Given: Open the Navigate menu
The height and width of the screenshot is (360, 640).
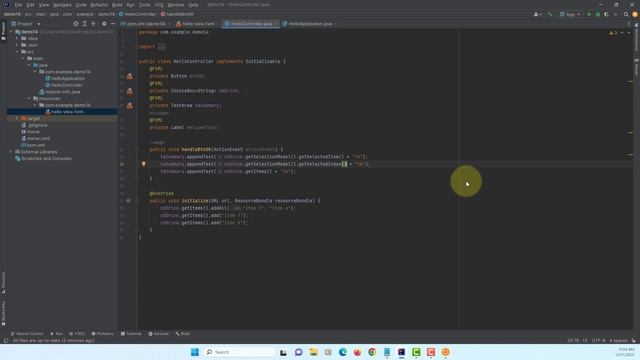Looking at the screenshot, I should [x=62, y=5].
